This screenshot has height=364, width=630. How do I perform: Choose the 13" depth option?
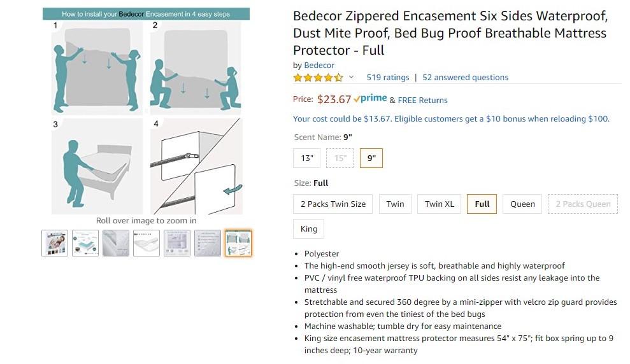pos(307,158)
